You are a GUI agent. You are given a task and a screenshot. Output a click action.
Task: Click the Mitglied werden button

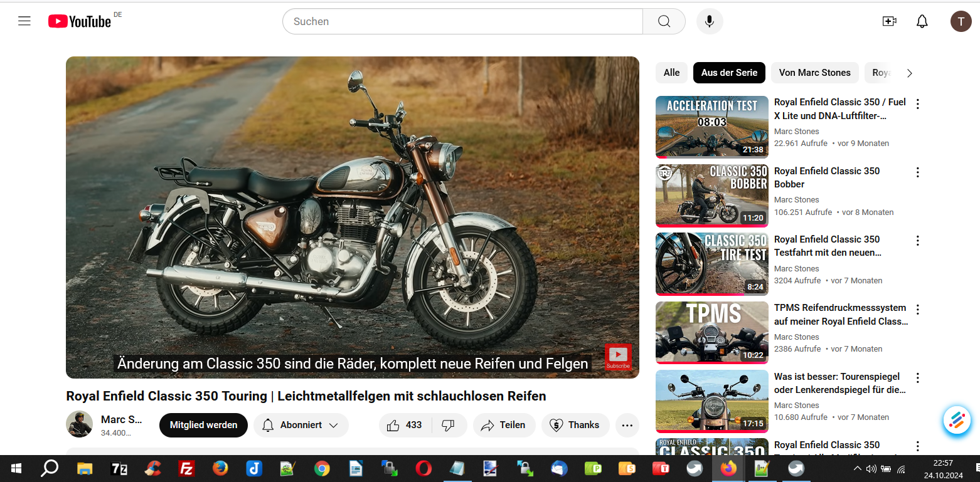coord(203,425)
